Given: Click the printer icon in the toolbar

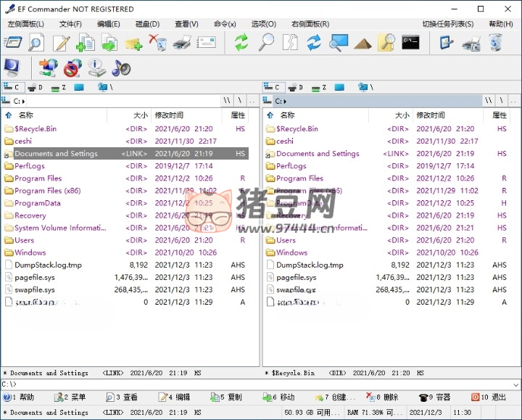Looking at the screenshot, I should pyautogui.click(x=182, y=43).
